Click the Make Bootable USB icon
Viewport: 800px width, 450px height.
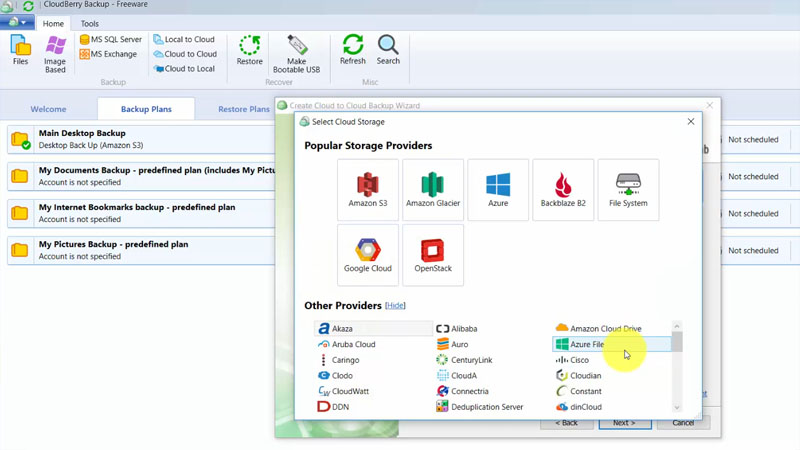296,52
